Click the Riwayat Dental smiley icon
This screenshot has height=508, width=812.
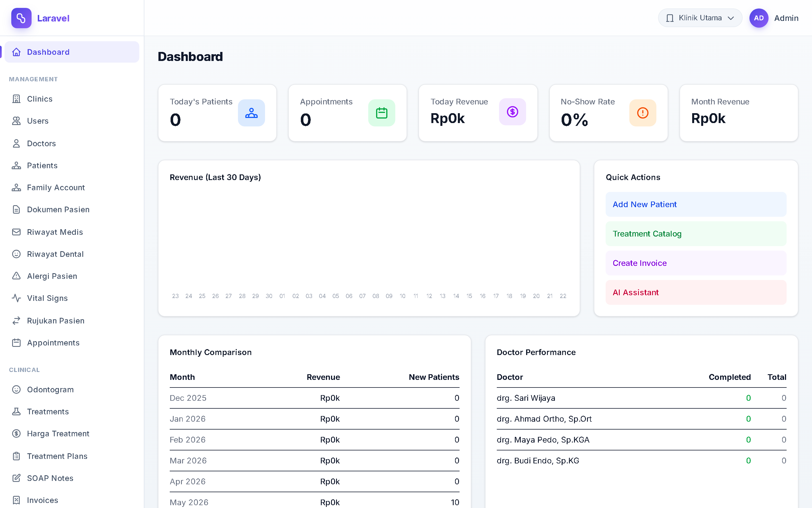point(16,254)
